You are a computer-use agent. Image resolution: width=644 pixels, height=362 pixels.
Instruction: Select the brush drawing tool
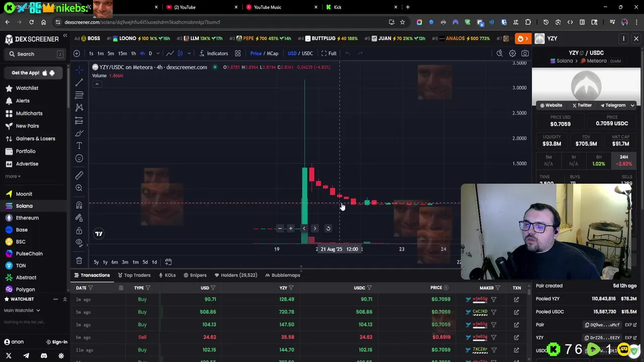pyautogui.click(x=79, y=133)
